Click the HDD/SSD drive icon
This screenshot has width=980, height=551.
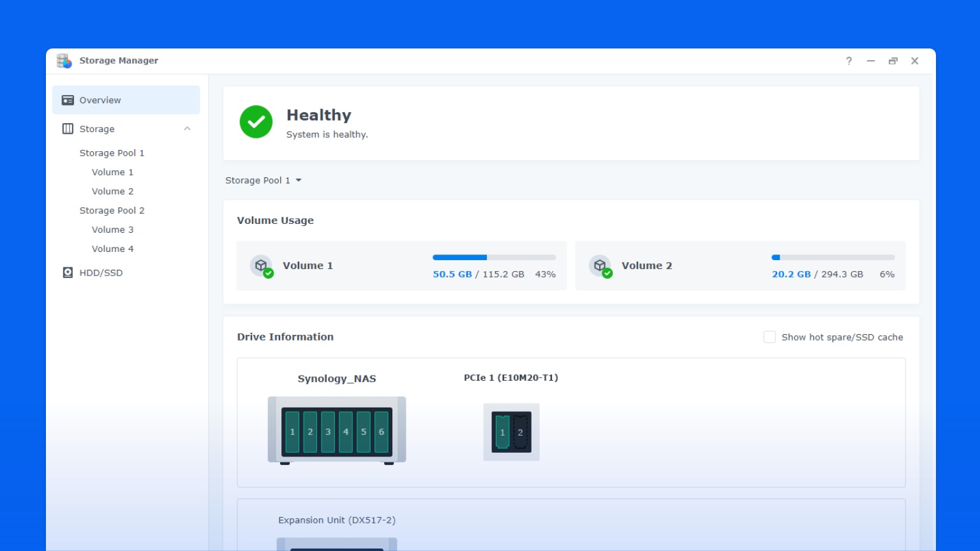[x=68, y=272]
